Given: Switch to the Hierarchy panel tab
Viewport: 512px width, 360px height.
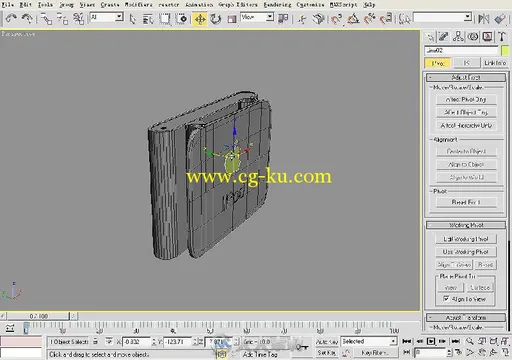Looking at the screenshot, I should point(458,37).
